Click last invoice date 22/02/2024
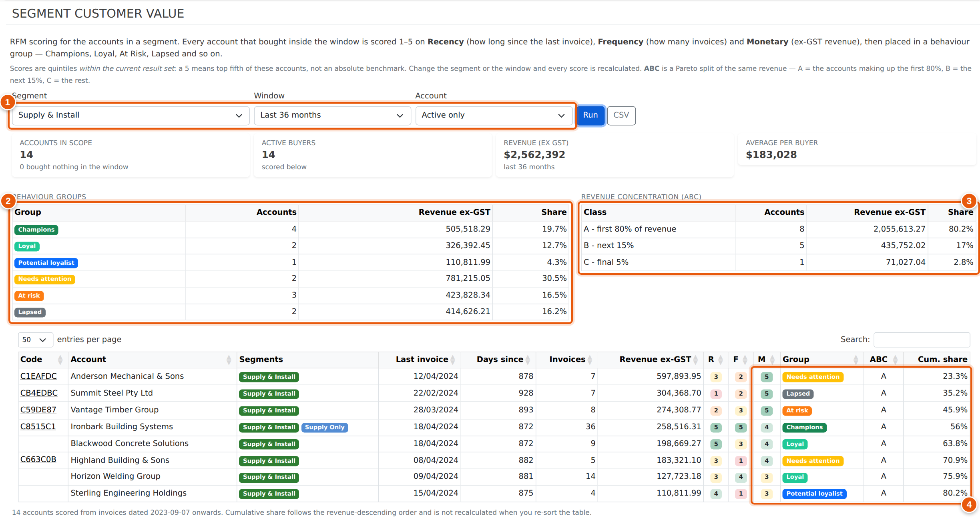Image resolution: width=980 pixels, height=524 pixels. pyautogui.click(x=436, y=393)
